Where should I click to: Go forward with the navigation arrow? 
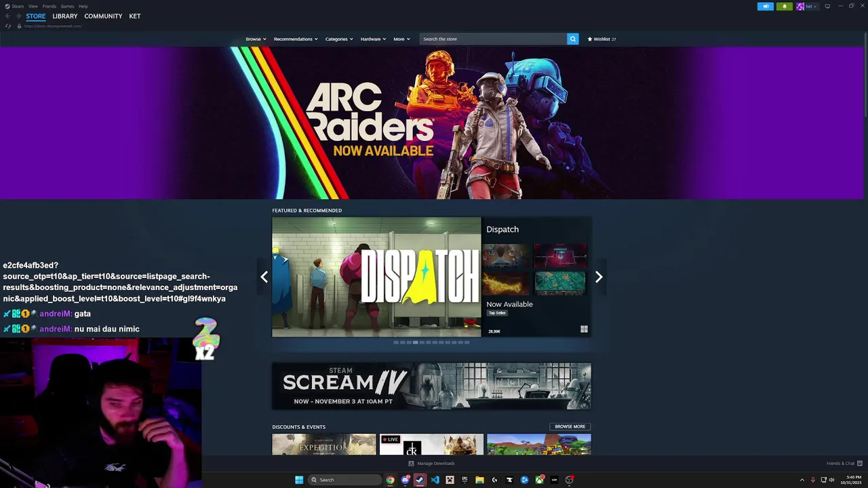point(18,16)
